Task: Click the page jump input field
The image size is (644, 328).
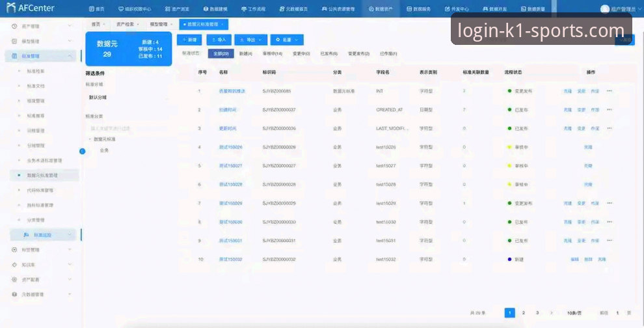Action: click(x=617, y=313)
